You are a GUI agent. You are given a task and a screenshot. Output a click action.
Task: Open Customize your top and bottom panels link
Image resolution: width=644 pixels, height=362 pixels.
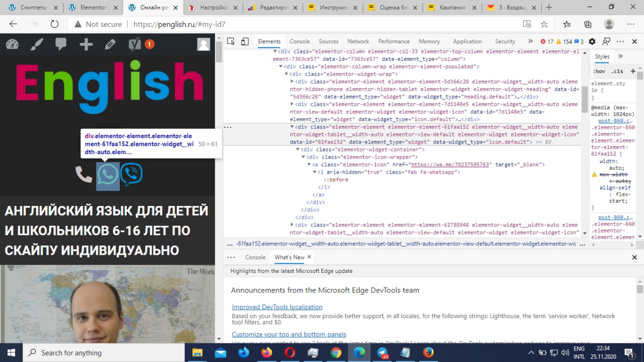coord(289,334)
